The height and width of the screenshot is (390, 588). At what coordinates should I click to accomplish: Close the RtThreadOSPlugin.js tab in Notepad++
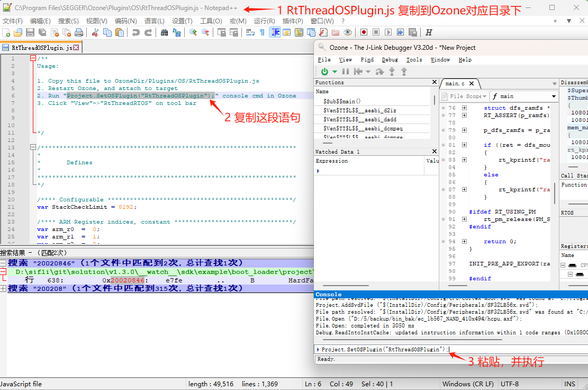pyautogui.click(x=76, y=47)
